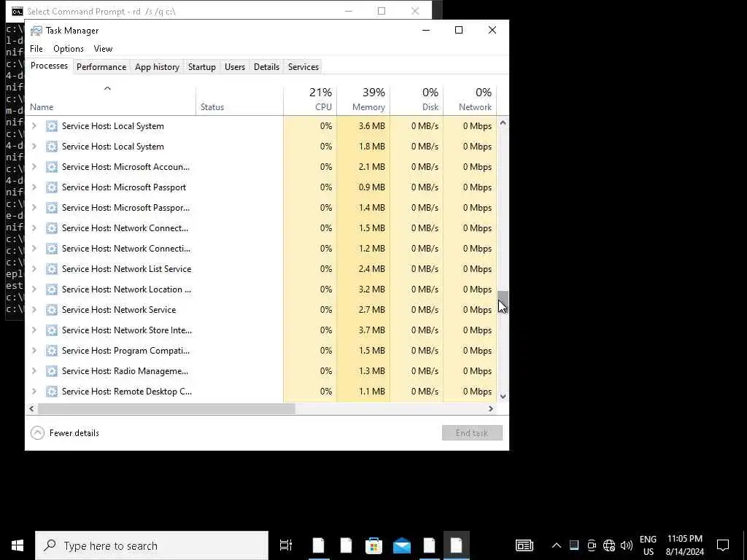Sort processes by Disk column
The width and height of the screenshot is (747, 560).
coord(417,99)
